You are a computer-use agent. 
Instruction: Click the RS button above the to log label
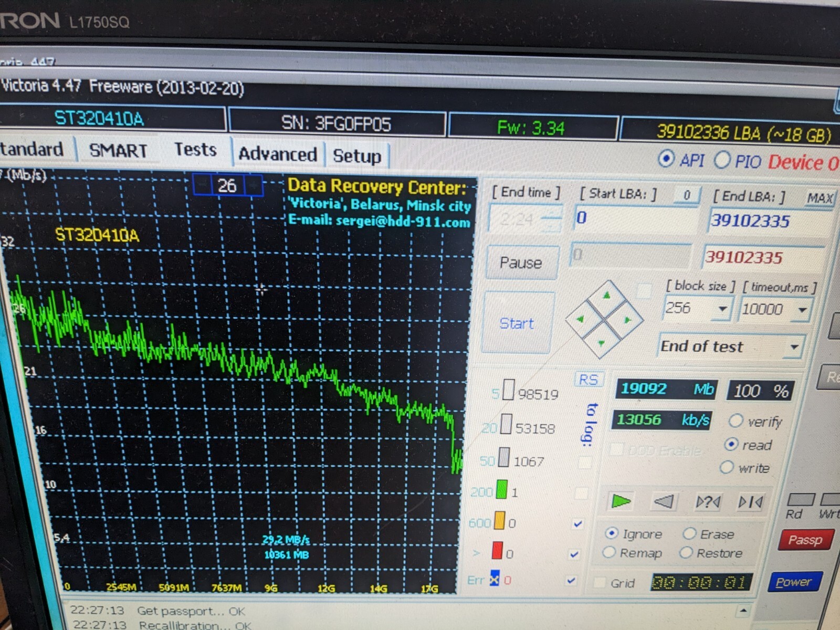click(x=589, y=379)
